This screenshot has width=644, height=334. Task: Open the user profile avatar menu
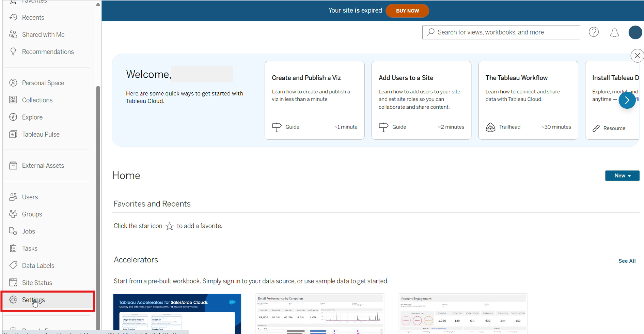coord(635,32)
